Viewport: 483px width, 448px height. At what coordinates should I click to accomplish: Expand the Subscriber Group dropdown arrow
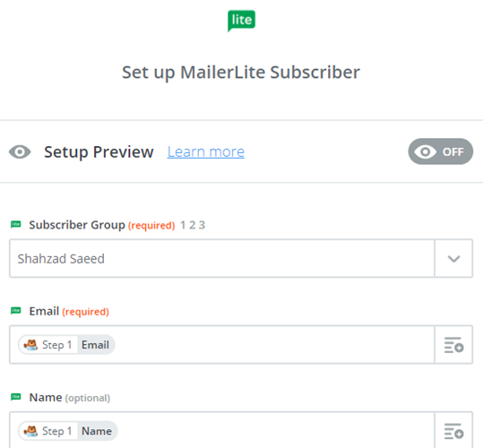click(453, 258)
